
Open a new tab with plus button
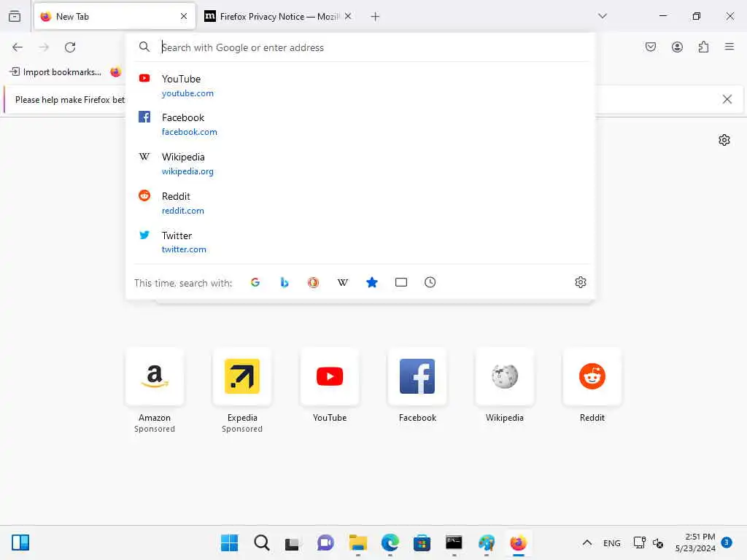tap(375, 17)
